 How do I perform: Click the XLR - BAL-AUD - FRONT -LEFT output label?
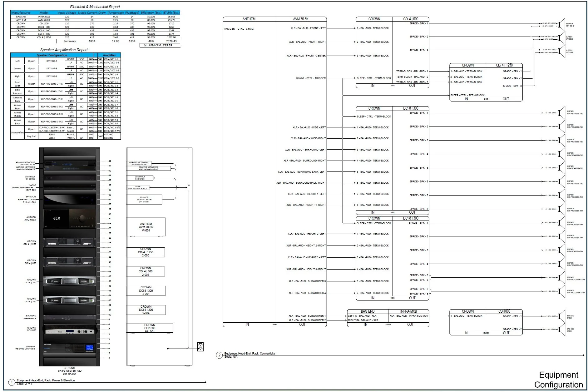308,28
